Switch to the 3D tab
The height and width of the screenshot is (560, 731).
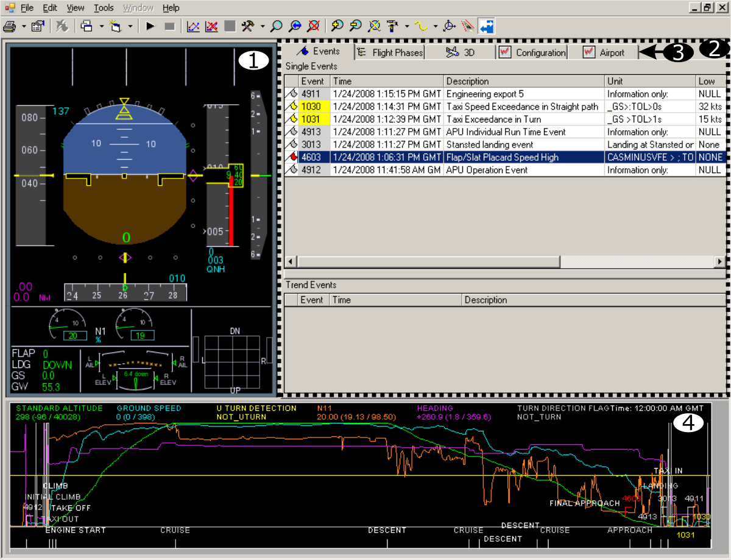pos(460,52)
